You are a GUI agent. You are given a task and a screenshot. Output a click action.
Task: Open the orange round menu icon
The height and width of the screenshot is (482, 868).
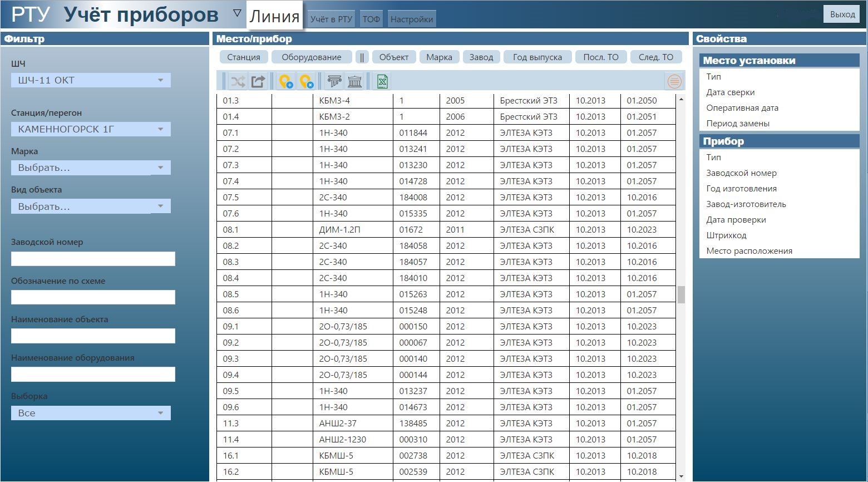[674, 82]
